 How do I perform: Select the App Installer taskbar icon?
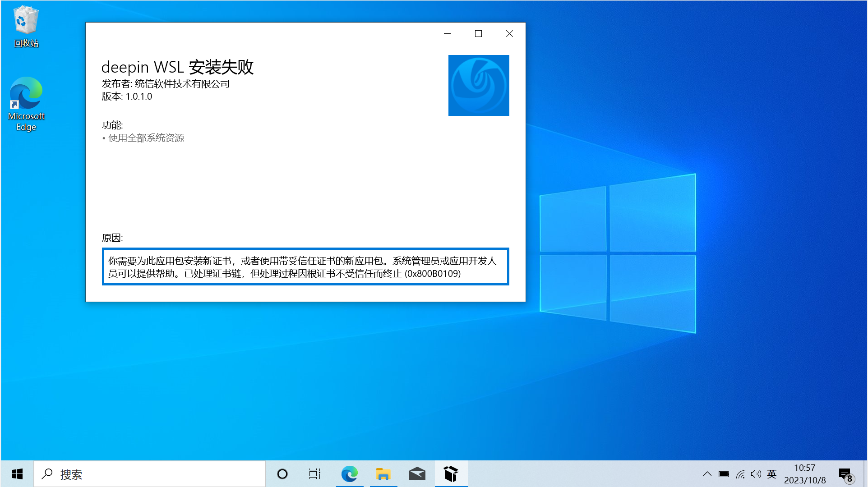pos(451,474)
